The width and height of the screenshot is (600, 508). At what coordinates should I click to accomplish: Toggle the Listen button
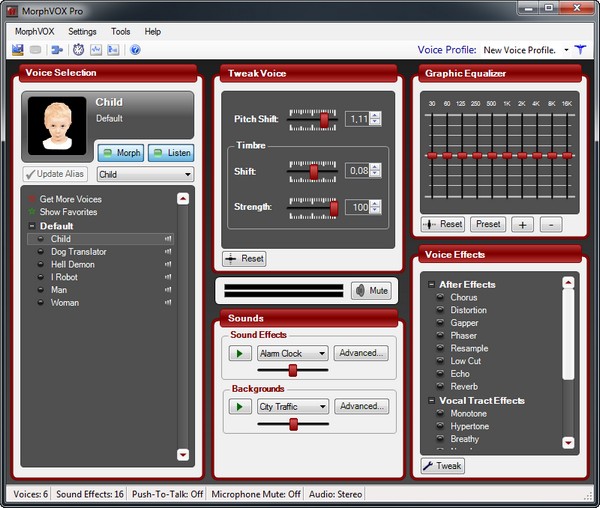click(x=171, y=153)
